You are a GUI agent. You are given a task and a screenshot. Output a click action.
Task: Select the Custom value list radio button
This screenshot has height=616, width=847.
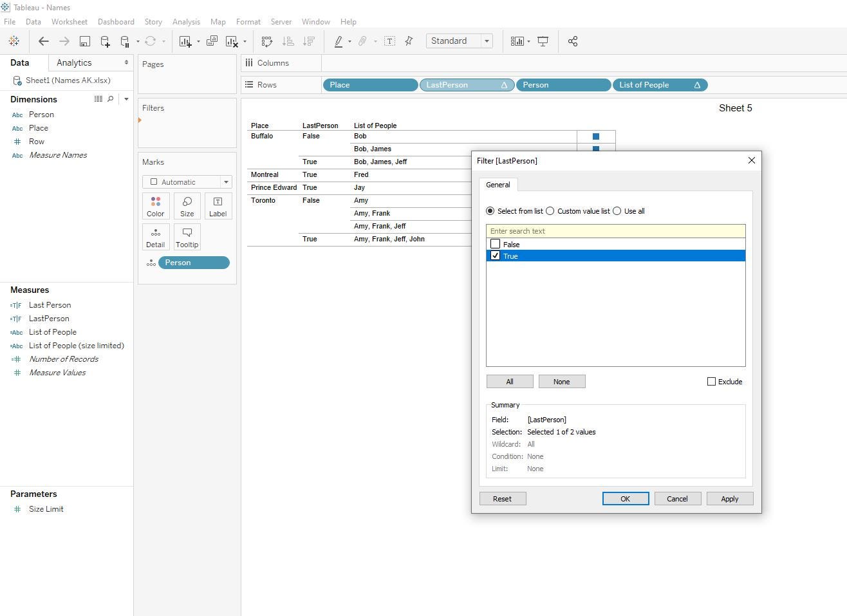[x=550, y=210]
